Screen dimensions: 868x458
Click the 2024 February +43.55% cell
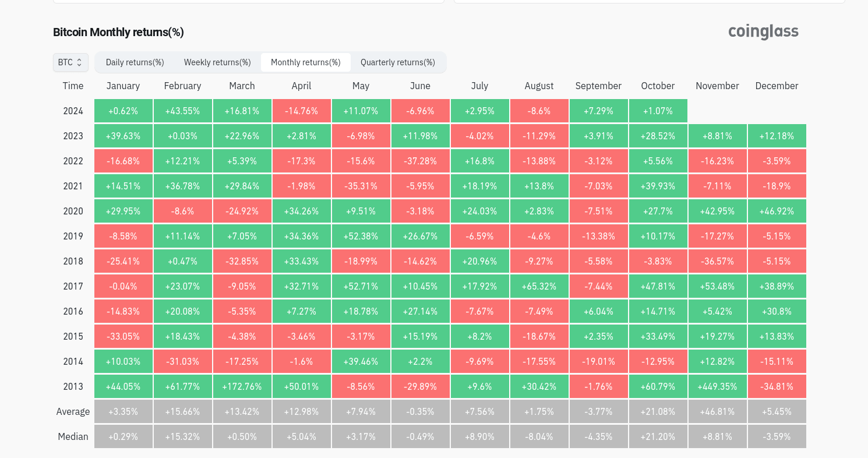click(x=182, y=111)
